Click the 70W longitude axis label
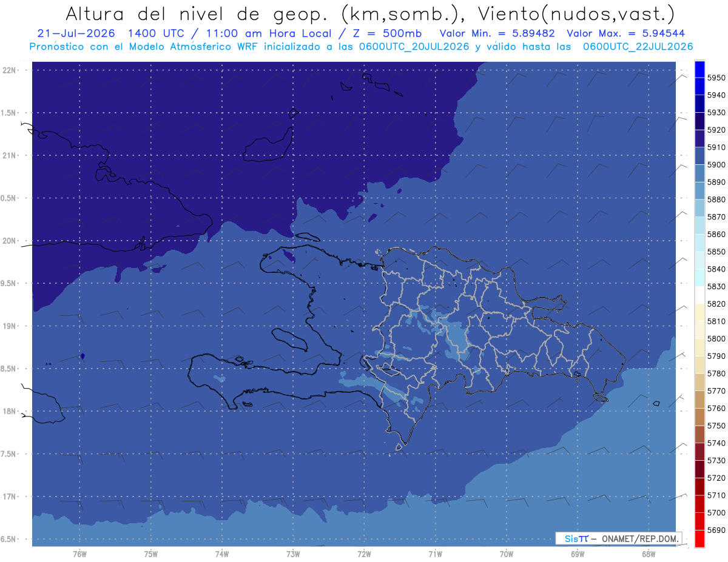Image resolution: width=728 pixels, height=562 pixels. point(507,554)
